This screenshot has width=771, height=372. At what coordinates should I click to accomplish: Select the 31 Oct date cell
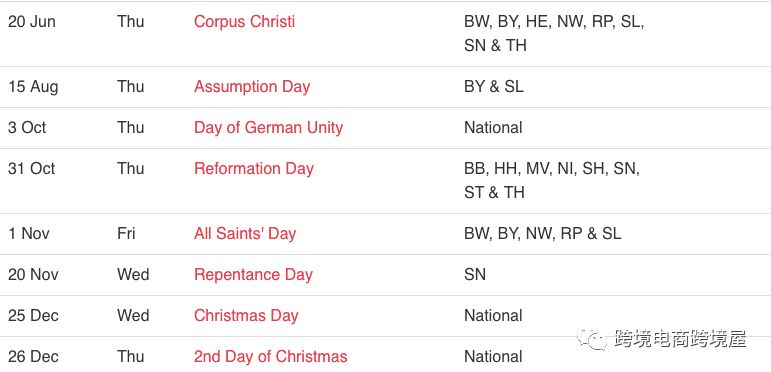(31, 169)
